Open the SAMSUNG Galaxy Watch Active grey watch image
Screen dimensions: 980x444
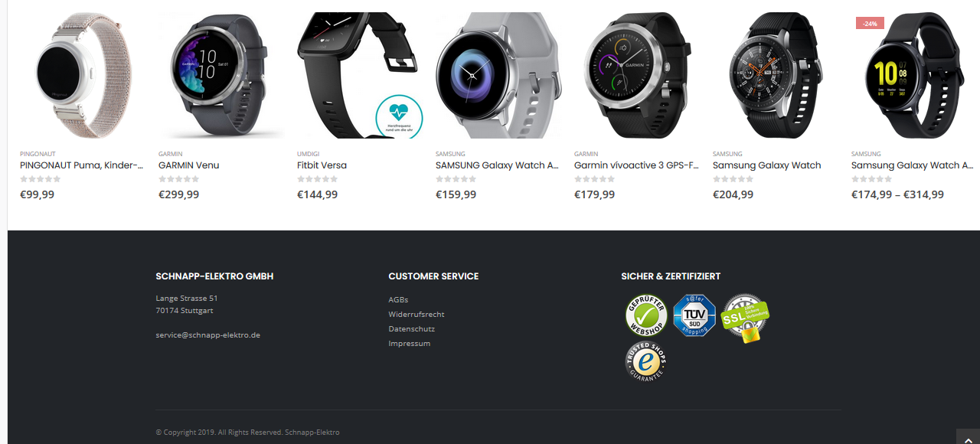pos(498,75)
